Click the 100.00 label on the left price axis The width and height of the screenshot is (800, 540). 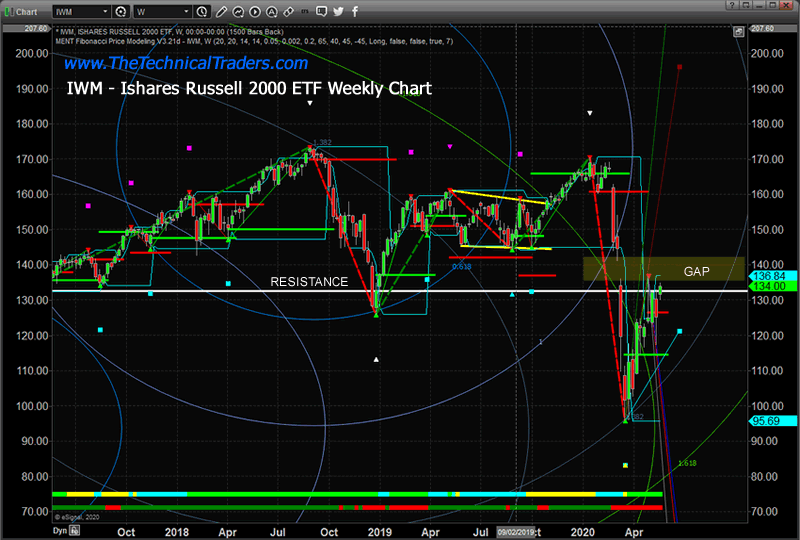(x=32, y=406)
